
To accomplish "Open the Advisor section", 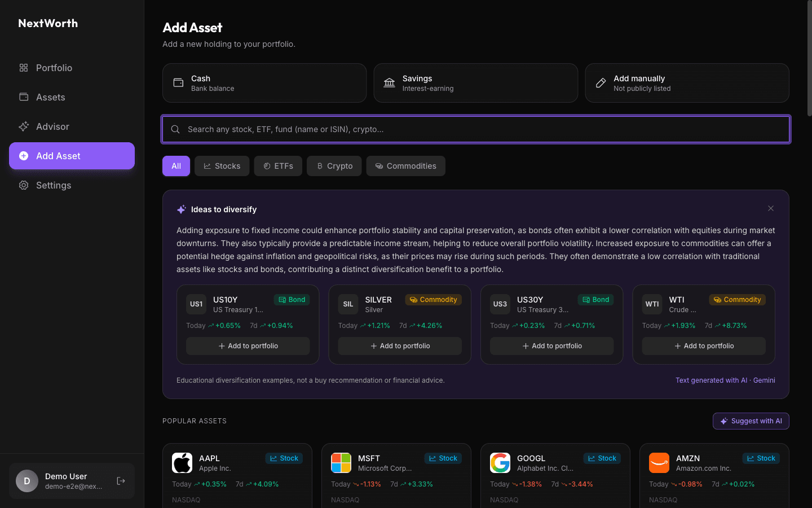I will [72, 126].
